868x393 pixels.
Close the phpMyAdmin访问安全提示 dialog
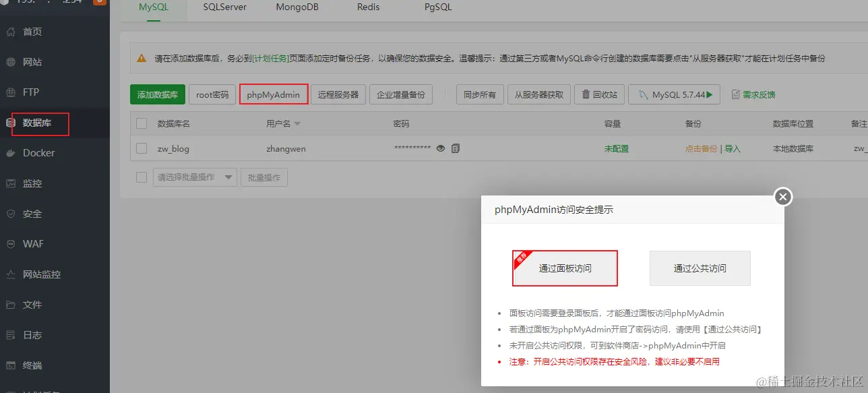tap(782, 197)
